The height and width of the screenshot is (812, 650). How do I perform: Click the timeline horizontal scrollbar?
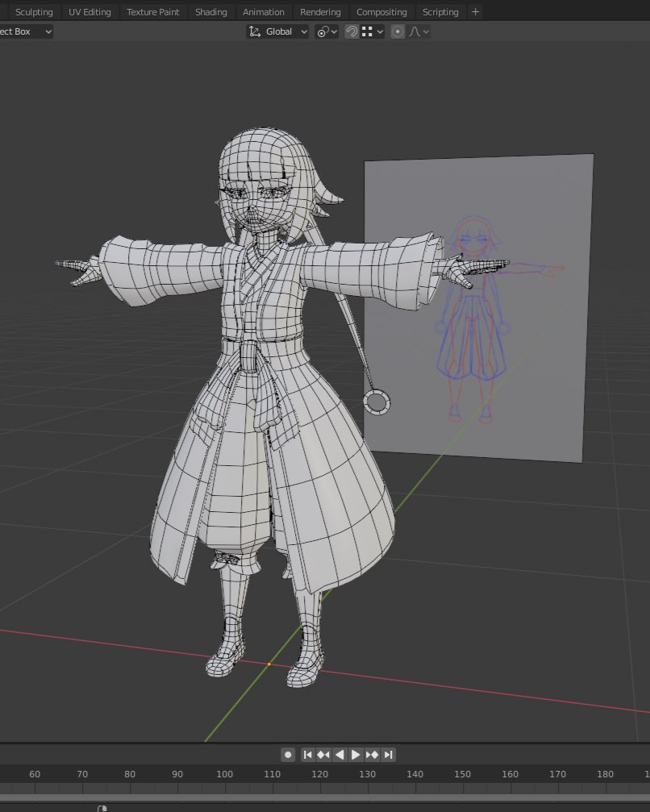pyautogui.click(x=325, y=798)
